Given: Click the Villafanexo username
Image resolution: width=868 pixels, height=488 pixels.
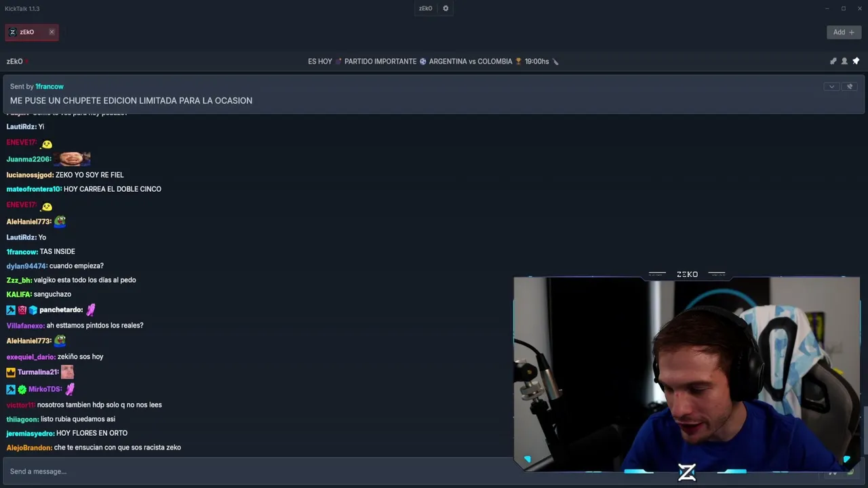Looking at the screenshot, I should coord(26,325).
